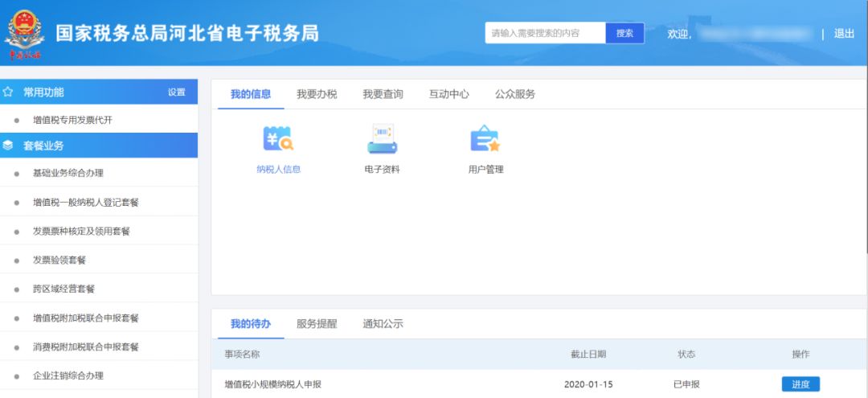Select 发票票种核定及领用套餐 in the sidebar
Screen dimensions: 868x398
tap(81, 231)
